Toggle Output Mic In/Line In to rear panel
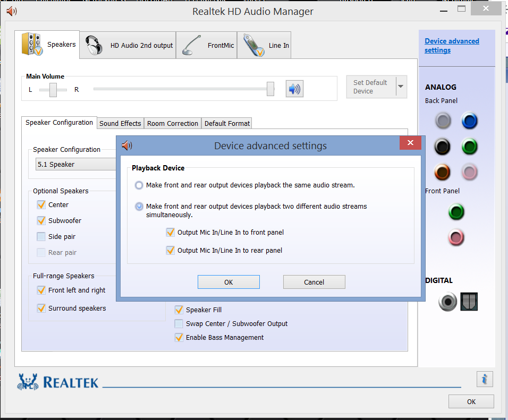 coord(171,250)
